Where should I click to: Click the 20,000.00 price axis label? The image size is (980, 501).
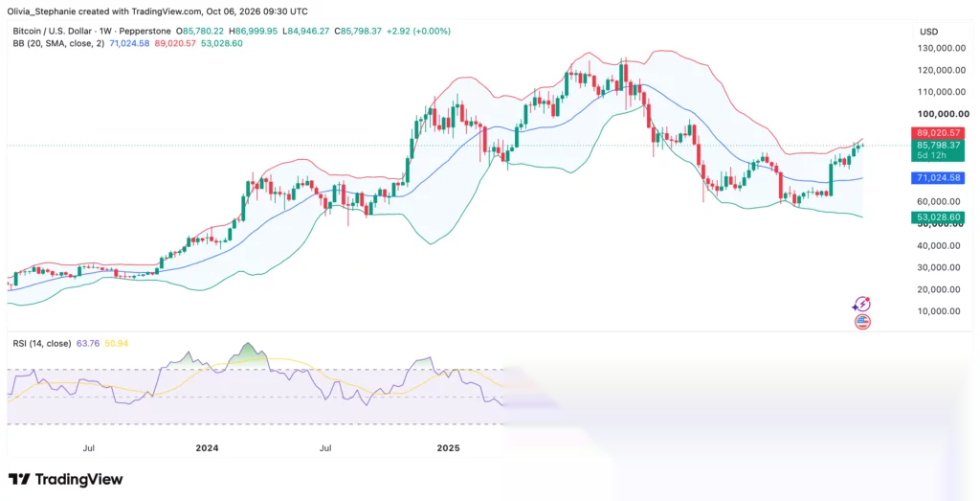(x=938, y=289)
